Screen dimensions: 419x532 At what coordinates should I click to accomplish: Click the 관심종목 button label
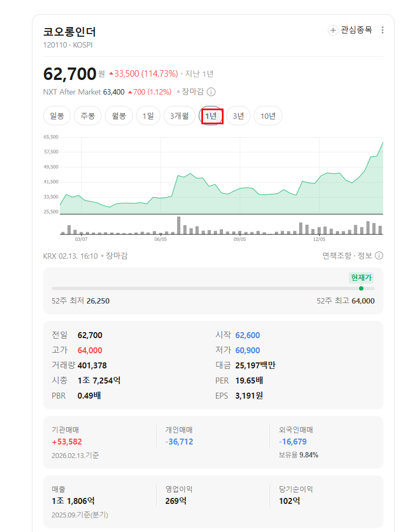[x=356, y=30]
